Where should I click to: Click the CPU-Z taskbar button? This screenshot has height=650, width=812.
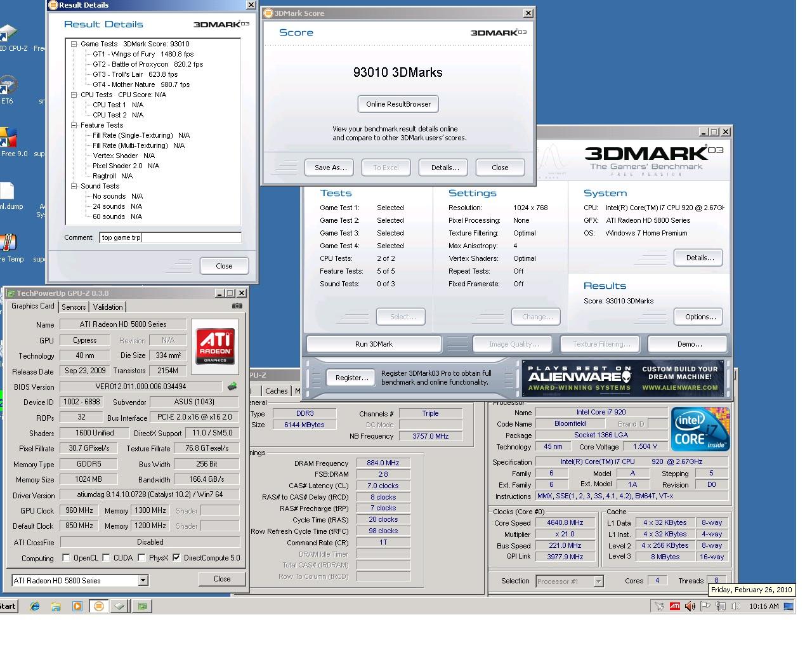point(119,606)
